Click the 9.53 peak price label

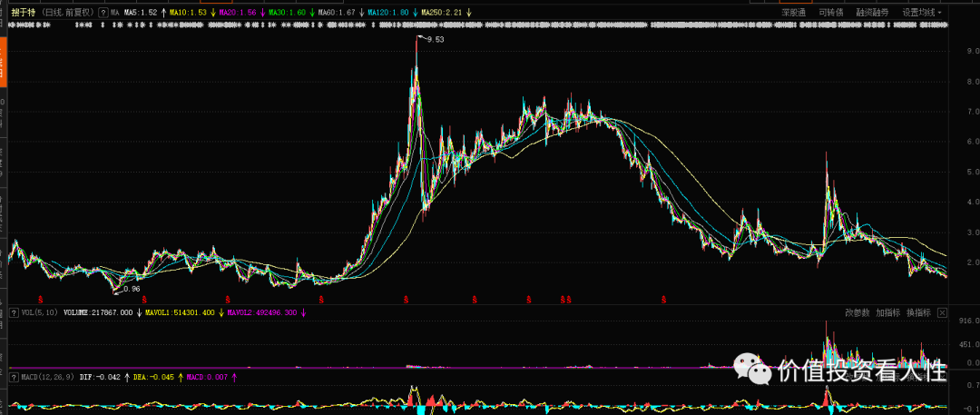(435, 39)
